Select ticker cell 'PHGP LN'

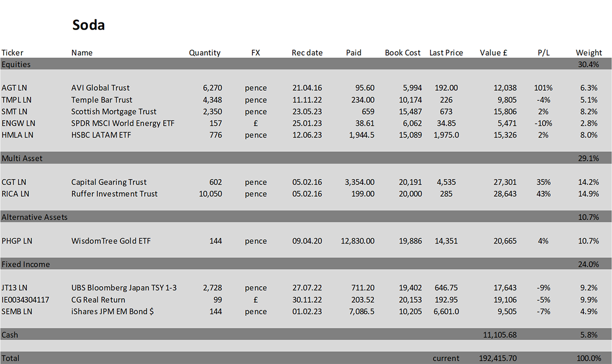[x=17, y=241]
